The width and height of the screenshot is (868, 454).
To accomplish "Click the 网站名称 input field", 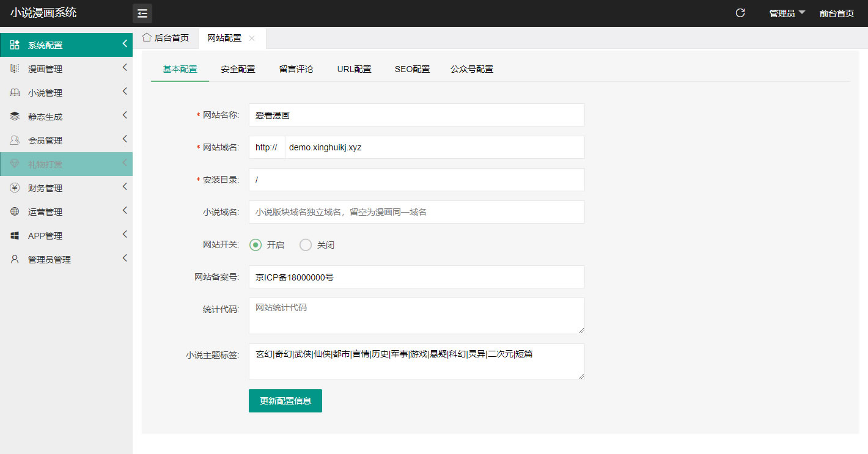I will click(x=417, y=115).
